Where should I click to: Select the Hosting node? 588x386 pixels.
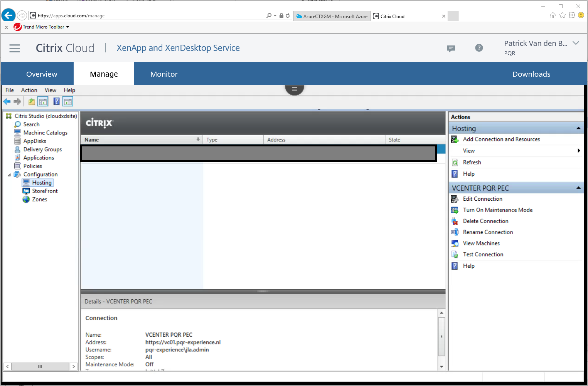coord(42,183)
